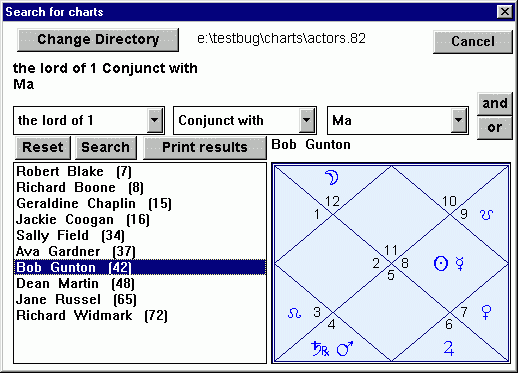Select Dean Martin (48) in results

(140, 283)
